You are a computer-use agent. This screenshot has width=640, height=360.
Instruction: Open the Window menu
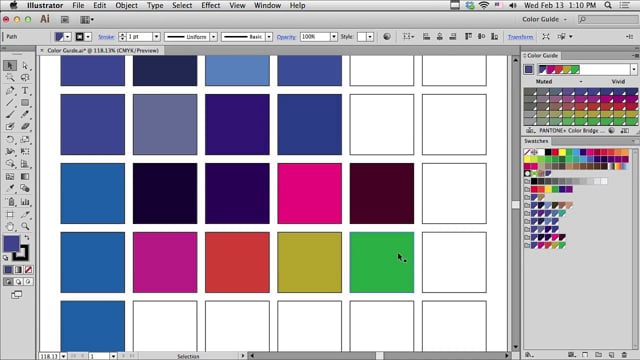pyautogui.click(x=267, y=5)
